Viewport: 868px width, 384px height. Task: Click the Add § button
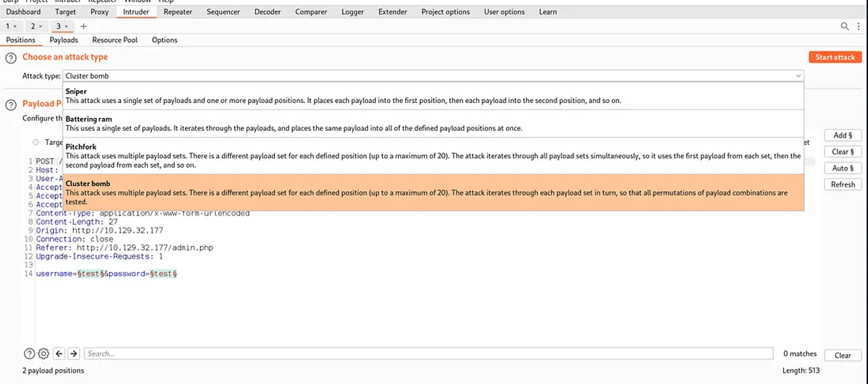843,135
